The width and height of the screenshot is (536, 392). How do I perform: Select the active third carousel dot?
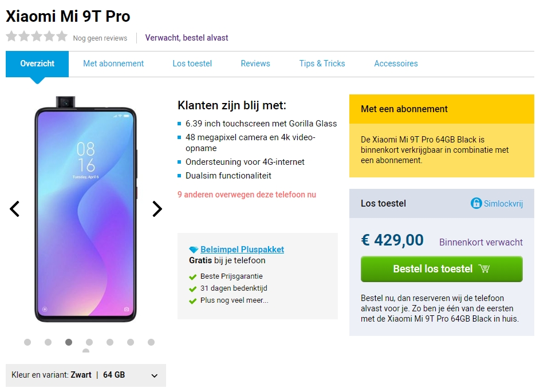click(x=69, y=342)
